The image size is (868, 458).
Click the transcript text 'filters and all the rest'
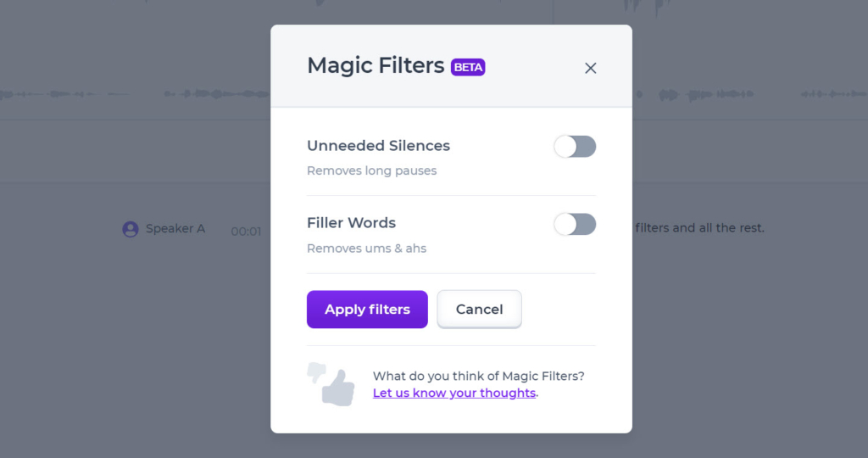coord(699,228)
